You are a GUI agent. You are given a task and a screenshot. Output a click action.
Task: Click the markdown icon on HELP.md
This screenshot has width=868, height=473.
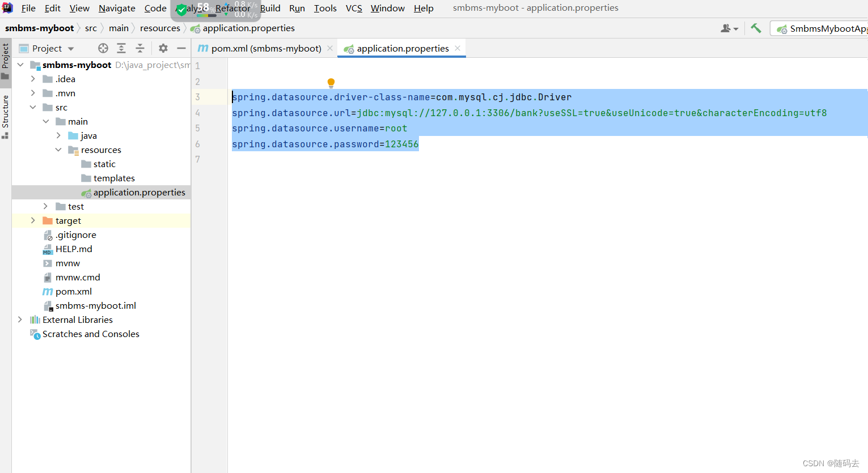tap(48, 249)
